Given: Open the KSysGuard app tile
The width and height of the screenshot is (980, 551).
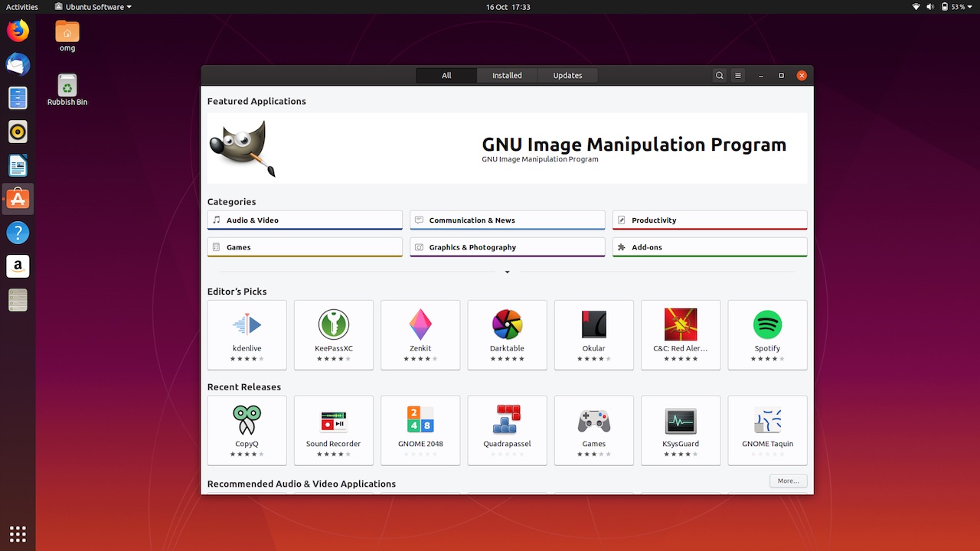Looking at the screenshot, I should 681,430.
